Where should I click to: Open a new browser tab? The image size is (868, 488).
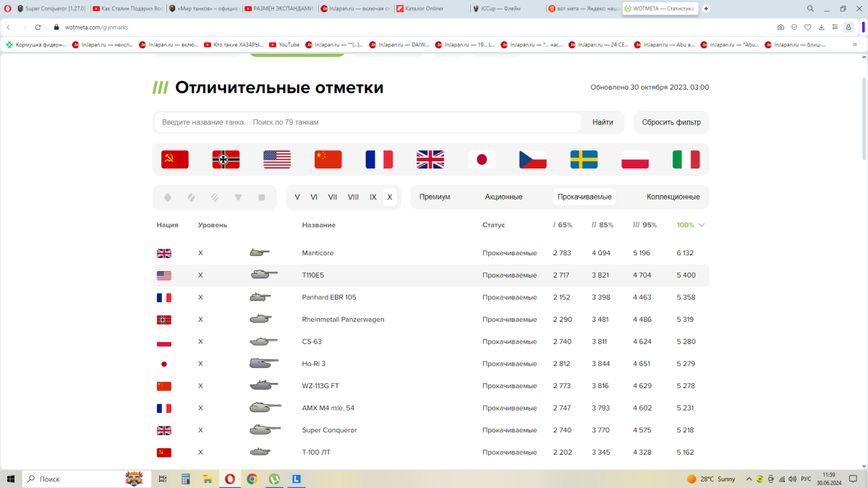tap(706, 9)
